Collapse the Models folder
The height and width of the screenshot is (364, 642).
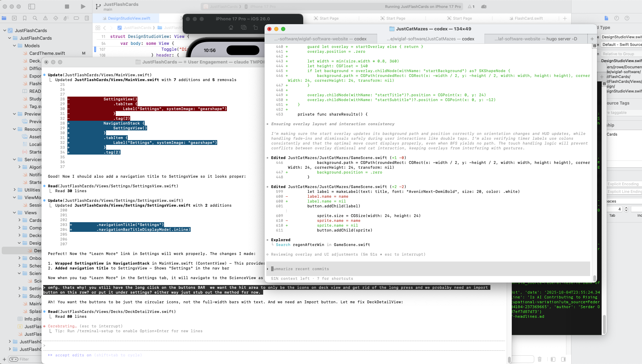pyautogui.click(x=15, y=46)
